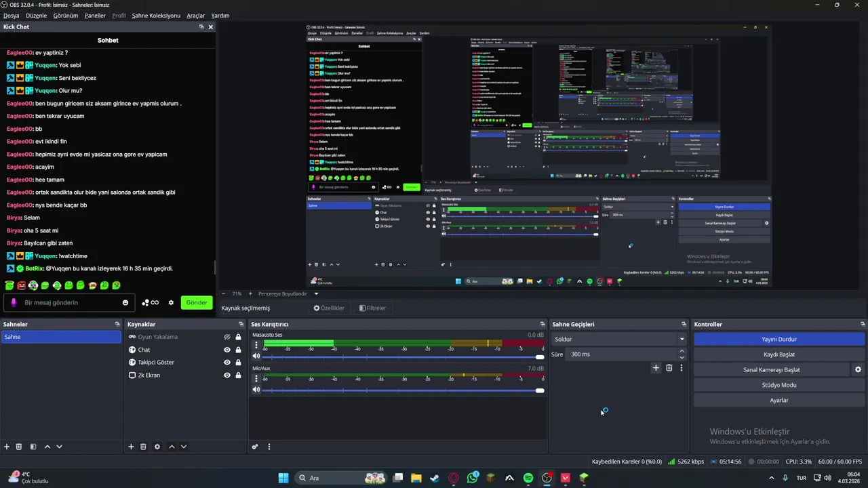Open Mic/Aux options dots
Screen dimensions: 868x488
click(256, 378)
